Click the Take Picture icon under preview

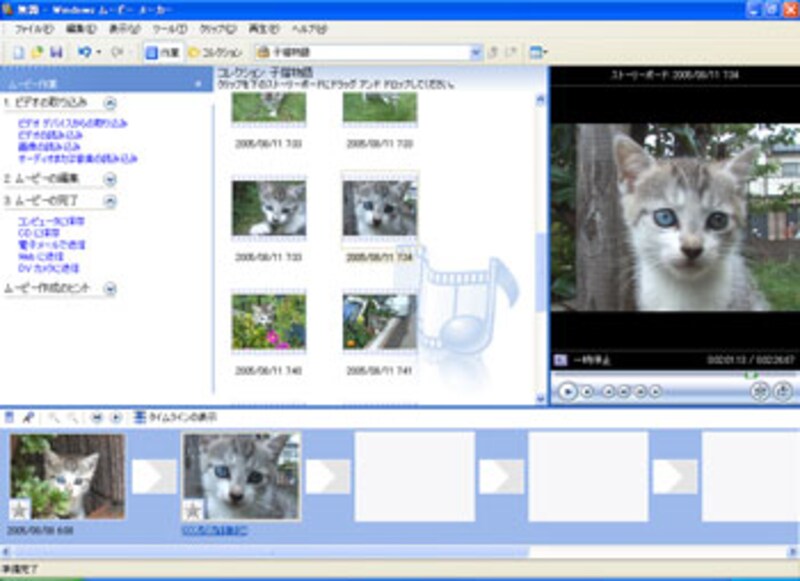click(784, 392)
